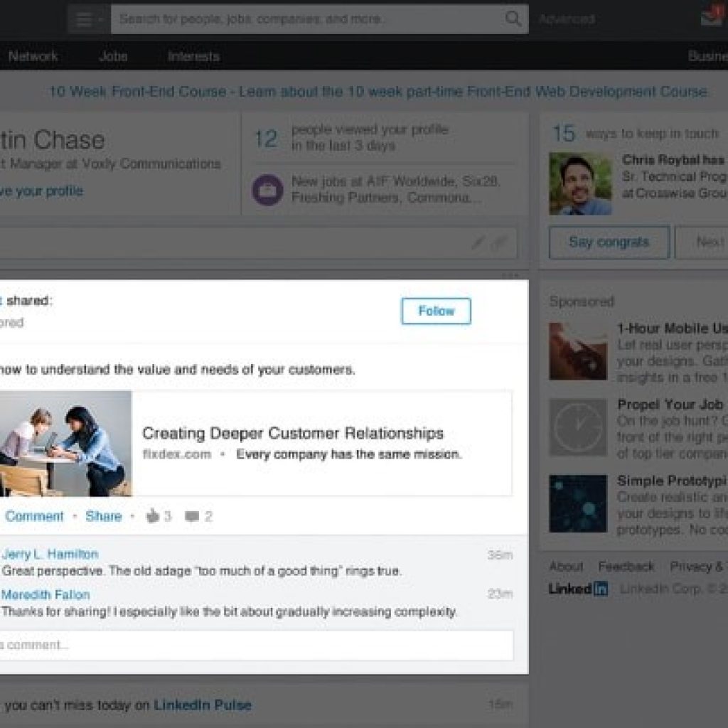View the 12 profile views count
728x728 pixels.
click(266, 139)
